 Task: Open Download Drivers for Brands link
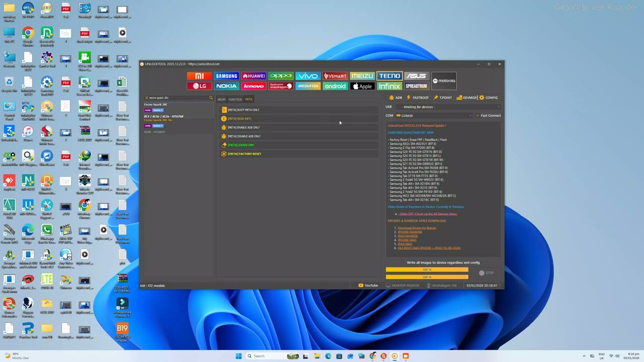click(x=417, y=228)
